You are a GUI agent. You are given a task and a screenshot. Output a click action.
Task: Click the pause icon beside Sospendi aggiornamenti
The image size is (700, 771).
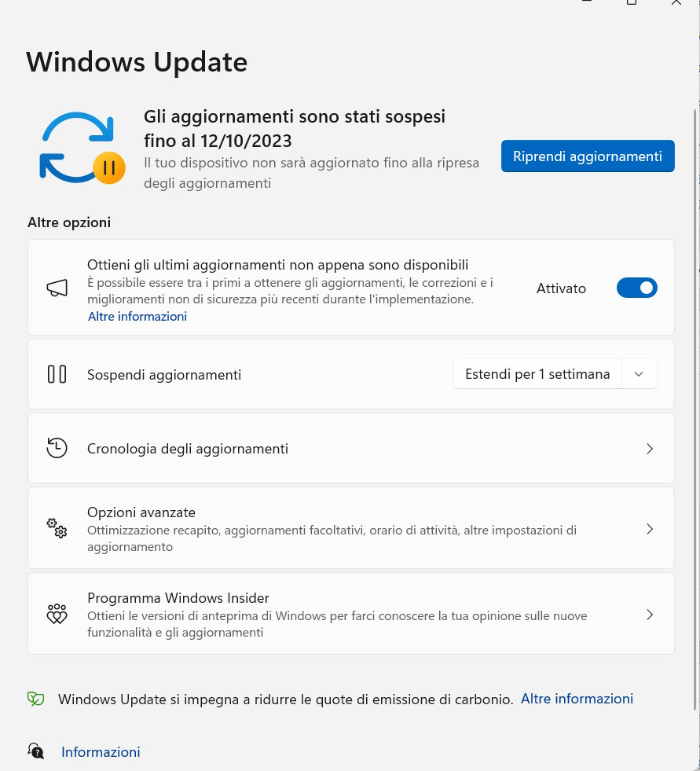tap(57, 374)
